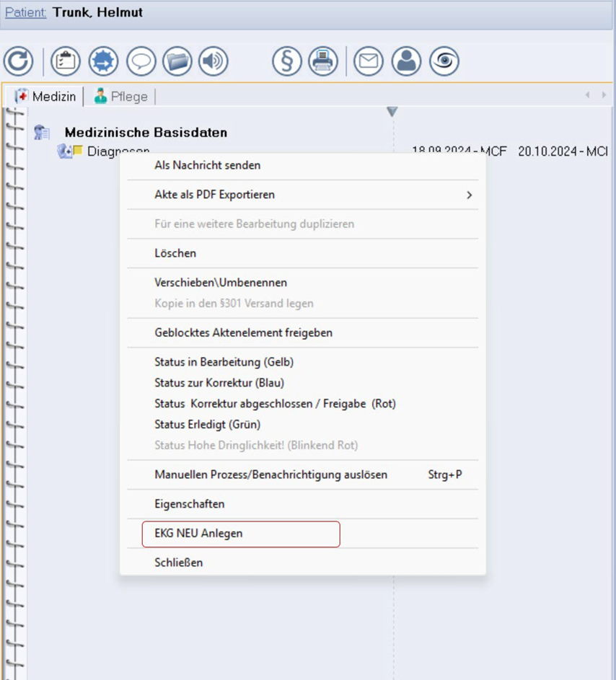This screenshot has height=680, width=616.
Task: Click the speech bubble icon
Action: point(141,62)
